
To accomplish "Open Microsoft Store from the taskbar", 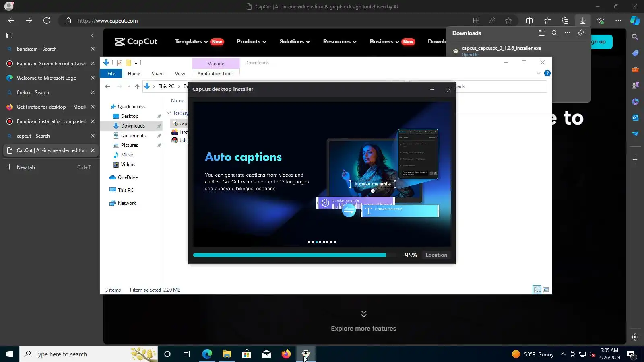I will 246,354.
